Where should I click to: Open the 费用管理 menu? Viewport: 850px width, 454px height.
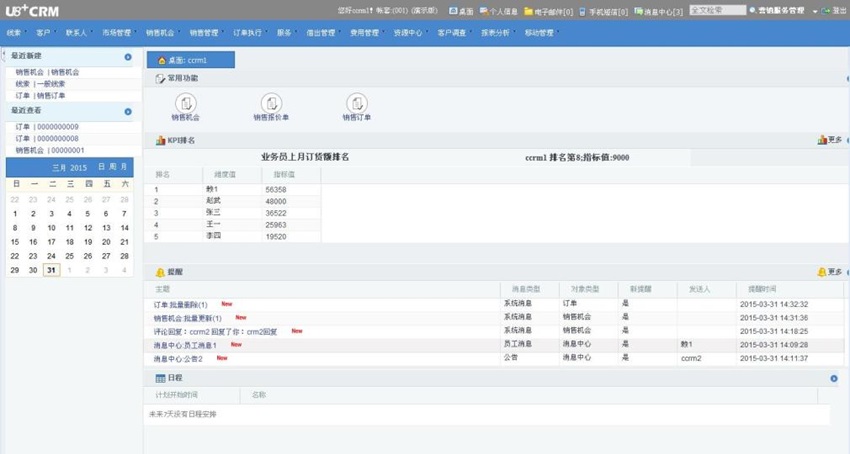364,33
